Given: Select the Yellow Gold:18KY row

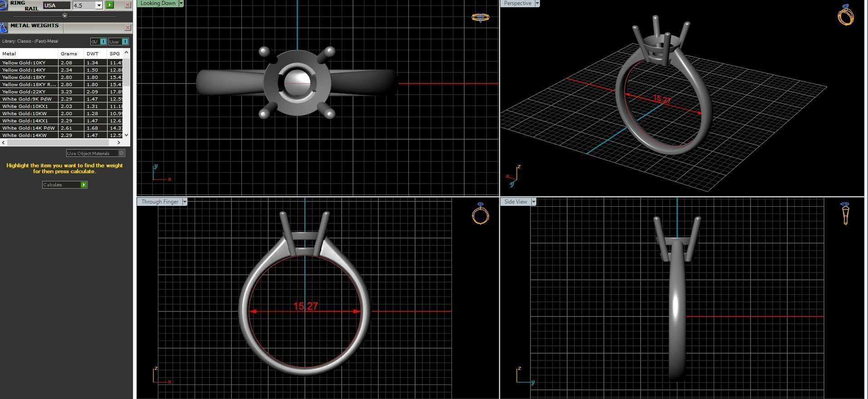Looking at the screenshot, I should 62,77.
